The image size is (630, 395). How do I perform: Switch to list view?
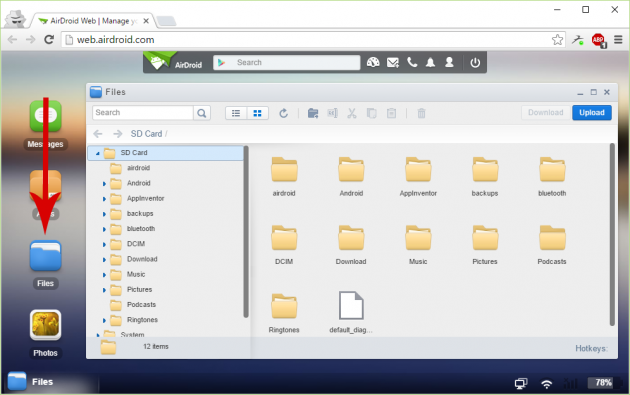[236, 113]
